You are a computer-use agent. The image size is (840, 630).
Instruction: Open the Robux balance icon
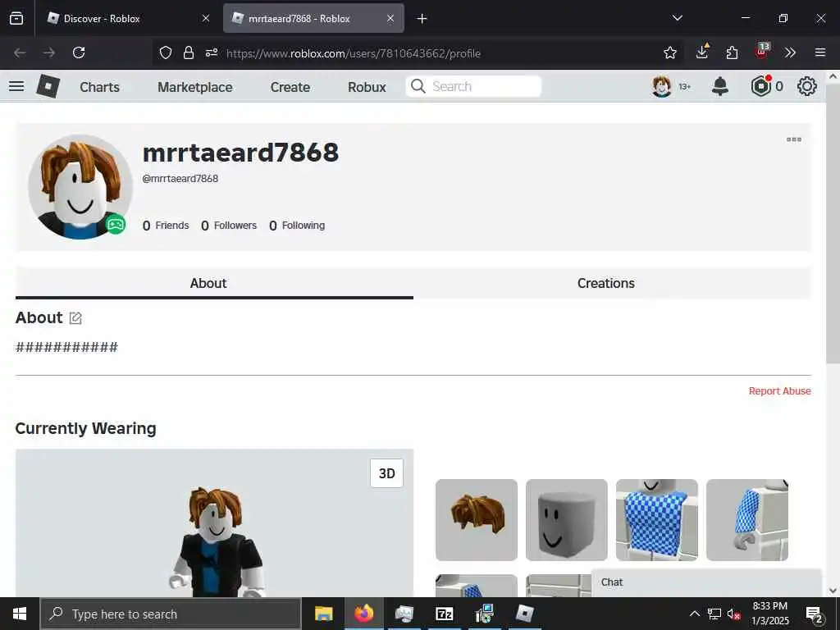[x=761, y=86]
